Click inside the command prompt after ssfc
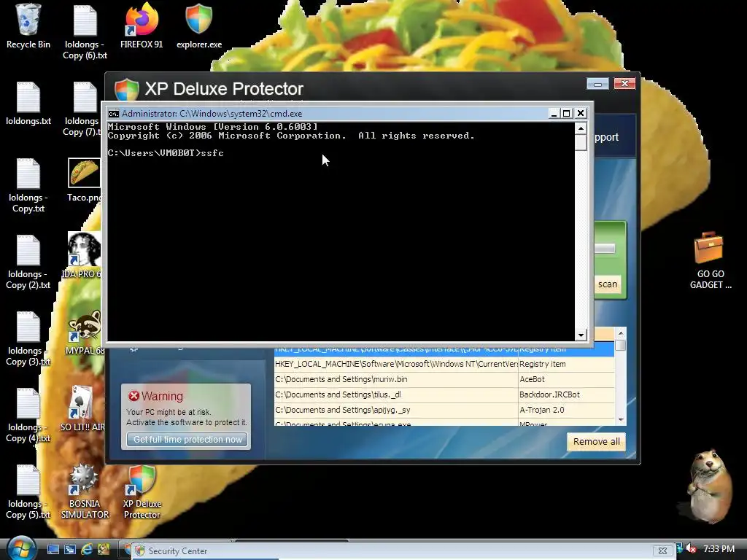Viewport: 747px width, 560px height. 227,153
